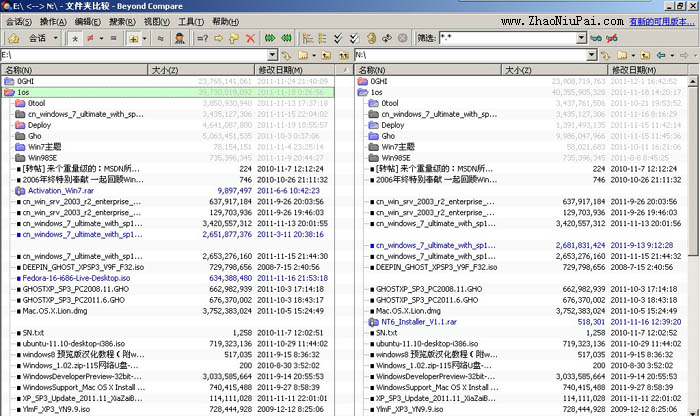Click the left E:\ path field
Image resolution: width=700 pixels, height=416 pixels.
tap(134, 55)
